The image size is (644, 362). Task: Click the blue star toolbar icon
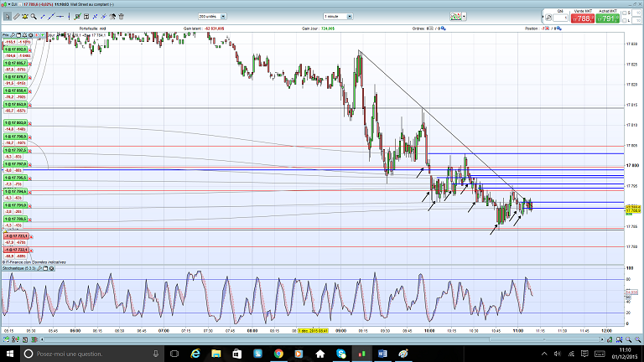(104, 17)
